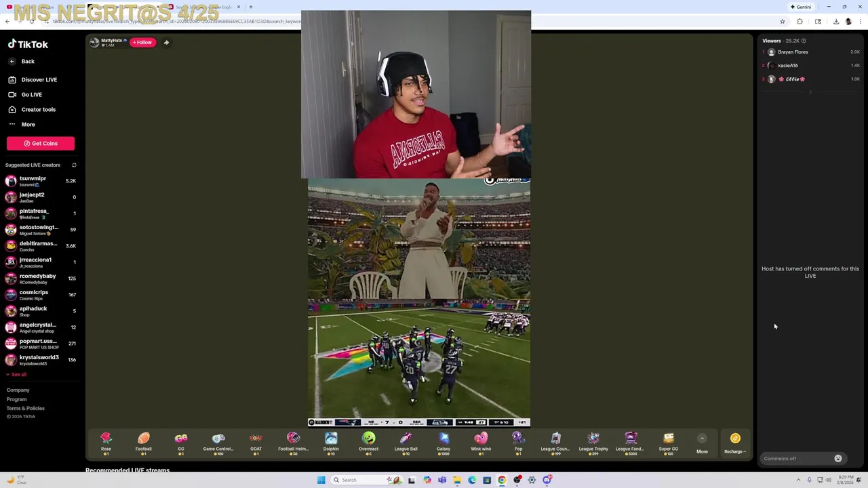The height and width of the screenshot is (488, 868).
Task: Send the League Countdown gift
Action: click(x=555, y=443)
